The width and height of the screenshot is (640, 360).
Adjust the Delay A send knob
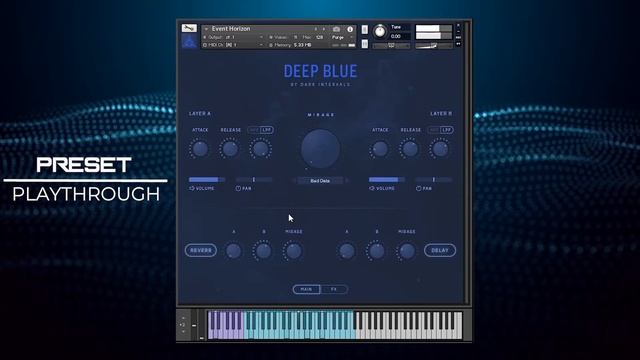(x=347, y=251)
